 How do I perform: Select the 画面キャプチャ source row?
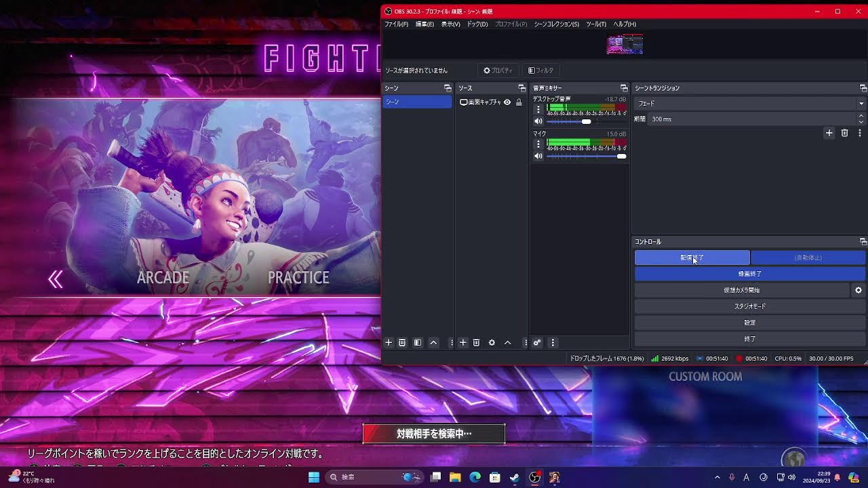492,102
